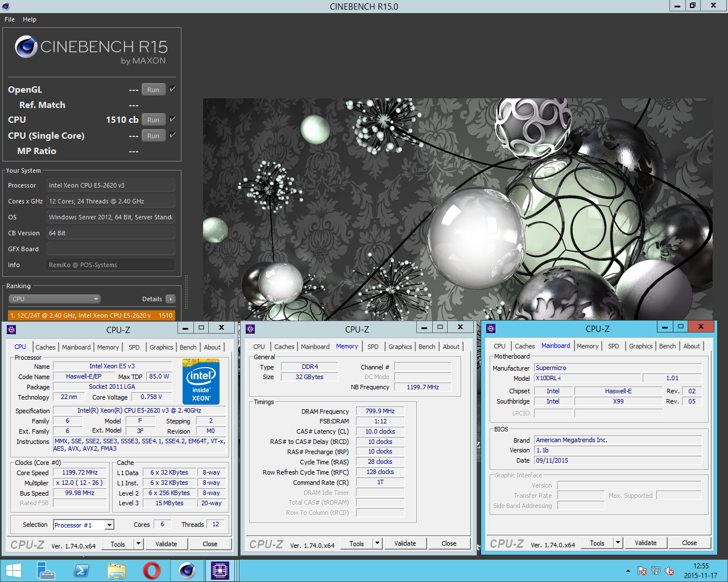Click the Intel Xeon inside logo
This screenshot has height=582, width=728.
(x=201, y=381)
